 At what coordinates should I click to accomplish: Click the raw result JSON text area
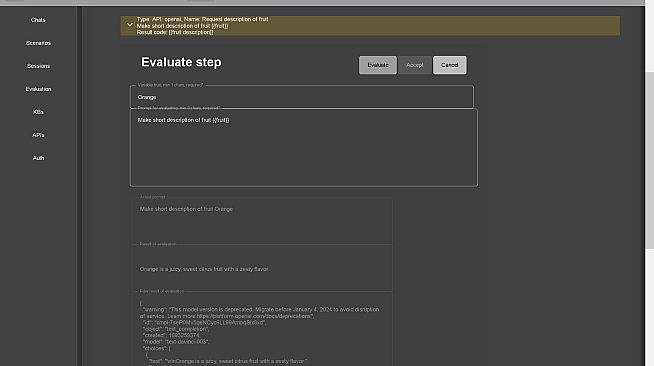coord(263,329)
